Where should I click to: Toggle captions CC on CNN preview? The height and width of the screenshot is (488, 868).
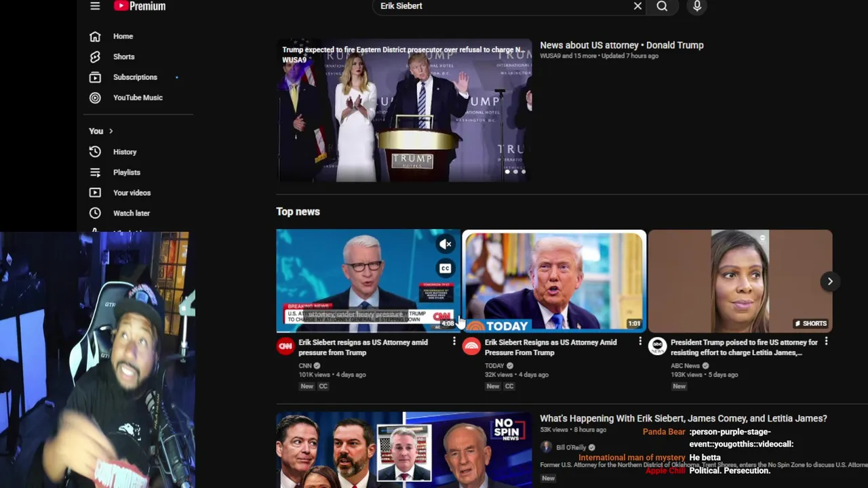point(445,268)
